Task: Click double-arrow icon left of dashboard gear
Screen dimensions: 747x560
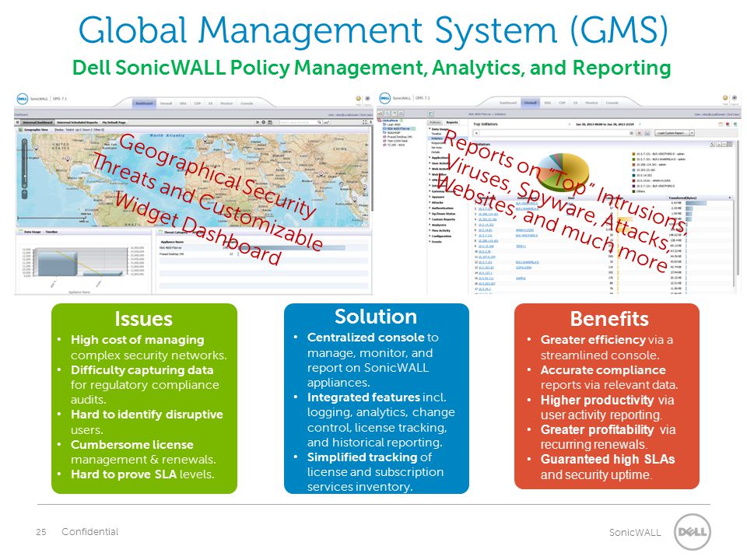Action: (258, 122)
